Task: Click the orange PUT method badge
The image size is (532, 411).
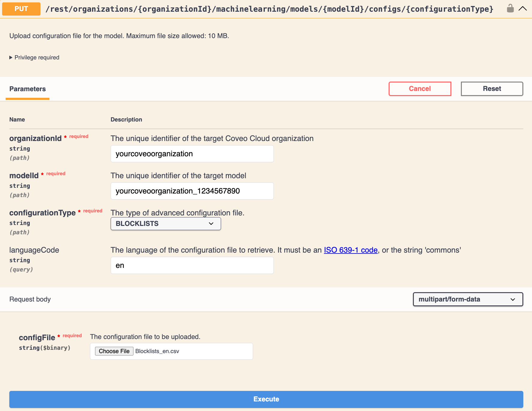Action: (21, 9)
